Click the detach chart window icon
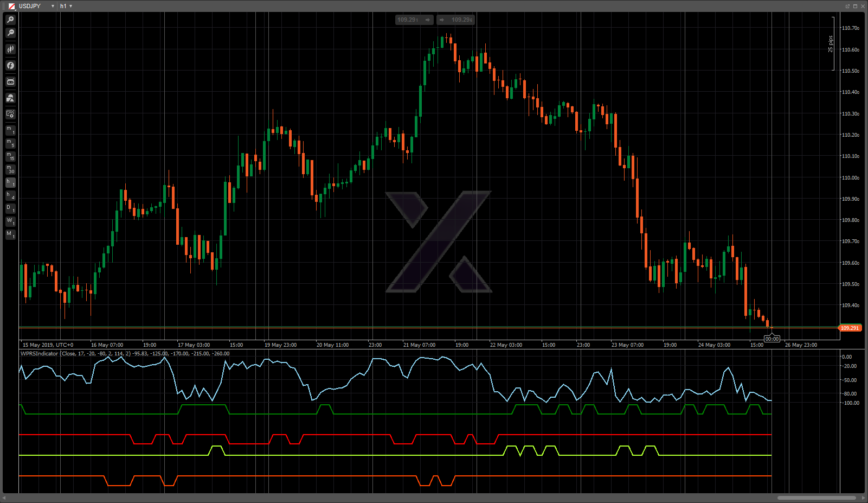Screen dimensions: 868x503 pos(847,6)
